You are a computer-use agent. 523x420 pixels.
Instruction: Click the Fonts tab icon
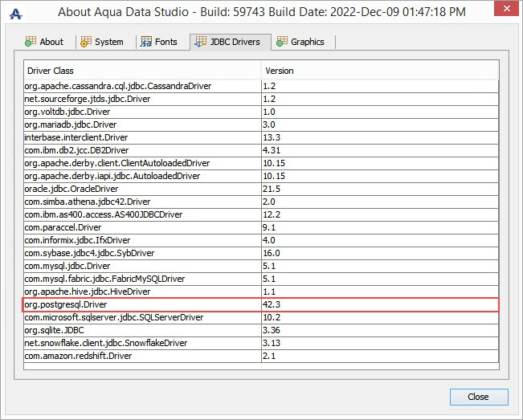tap(146, 42)
